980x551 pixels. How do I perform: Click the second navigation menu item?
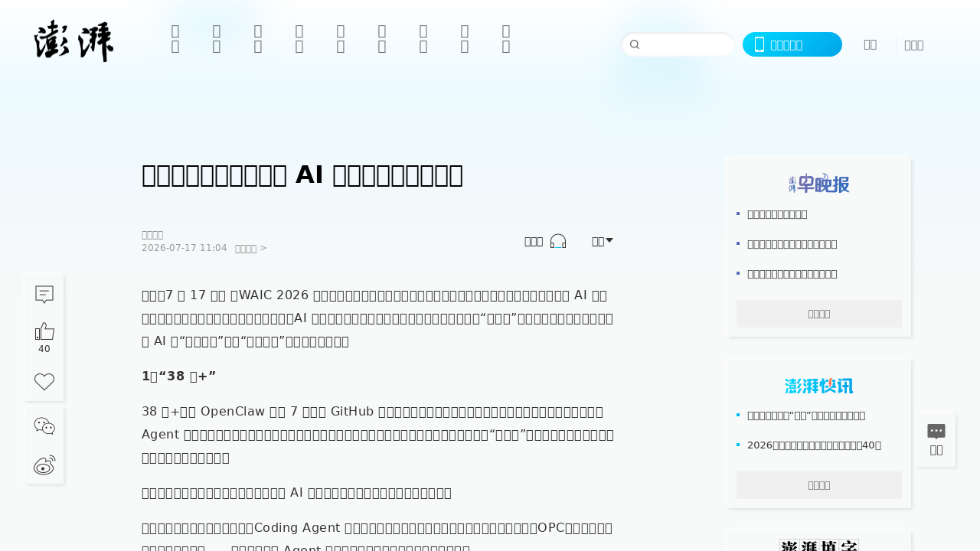point(217,38)
